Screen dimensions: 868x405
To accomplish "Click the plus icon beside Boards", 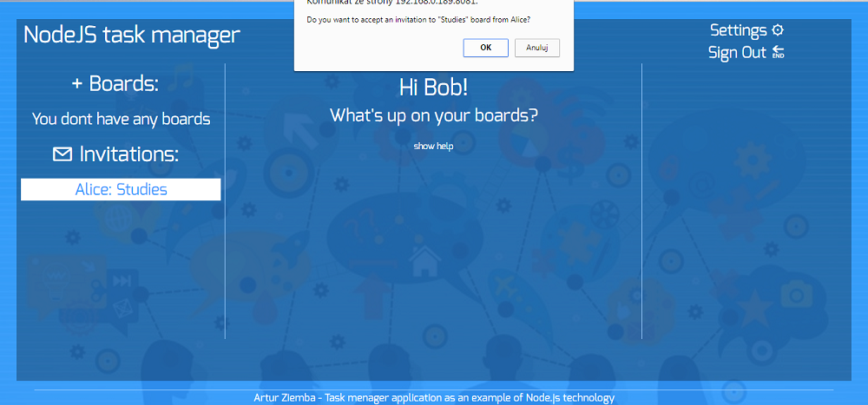I will tap(76, 84).
